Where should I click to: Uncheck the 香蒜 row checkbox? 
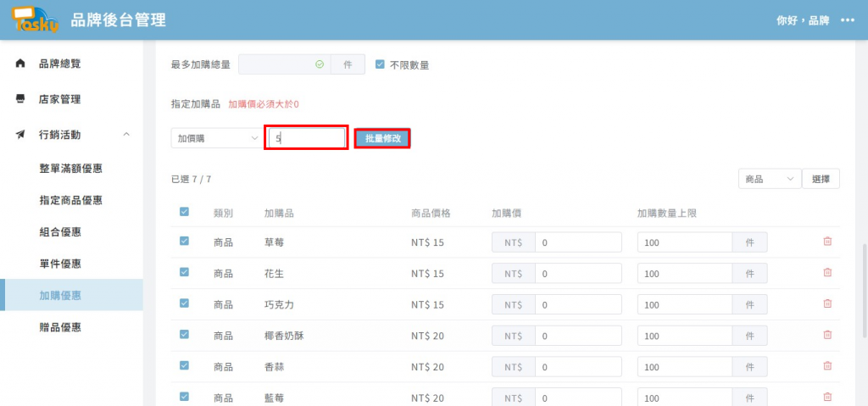click(x=184, y=365)
